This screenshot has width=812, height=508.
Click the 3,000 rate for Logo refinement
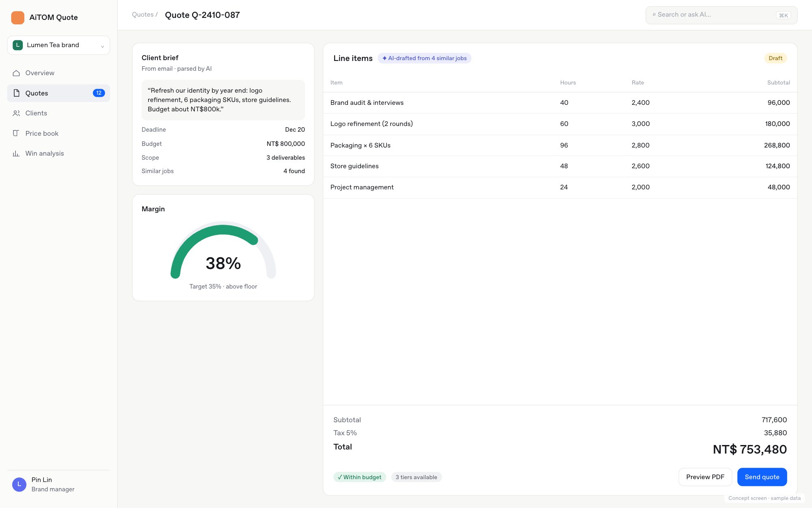click(641, 124)
